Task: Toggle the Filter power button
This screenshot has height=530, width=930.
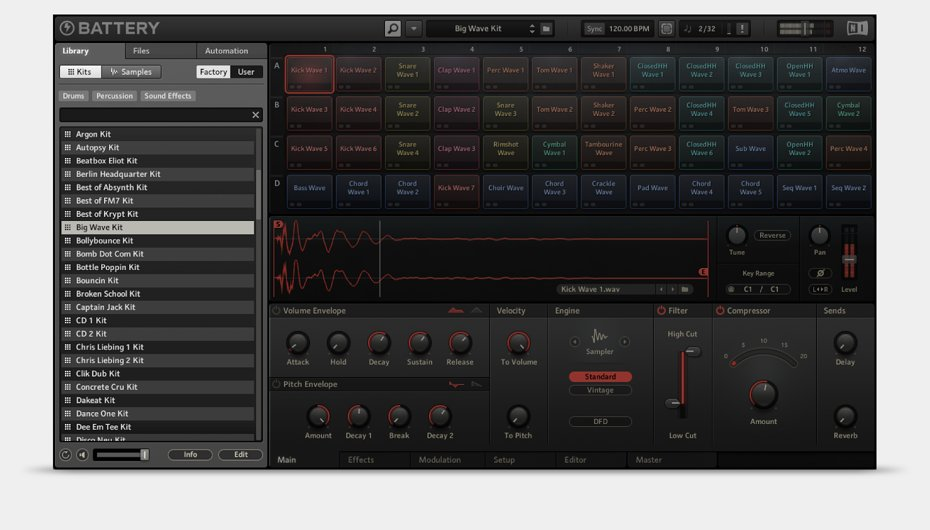Action: 661,311
